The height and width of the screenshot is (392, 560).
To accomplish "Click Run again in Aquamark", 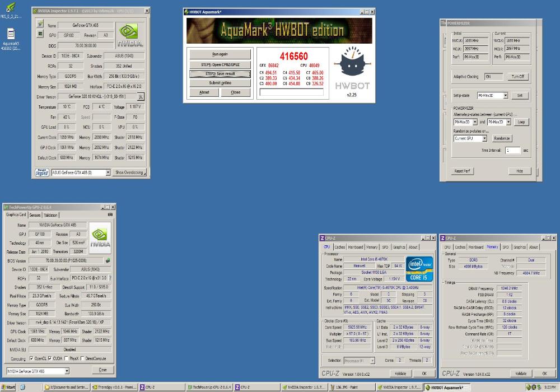I will click(220, 54).
